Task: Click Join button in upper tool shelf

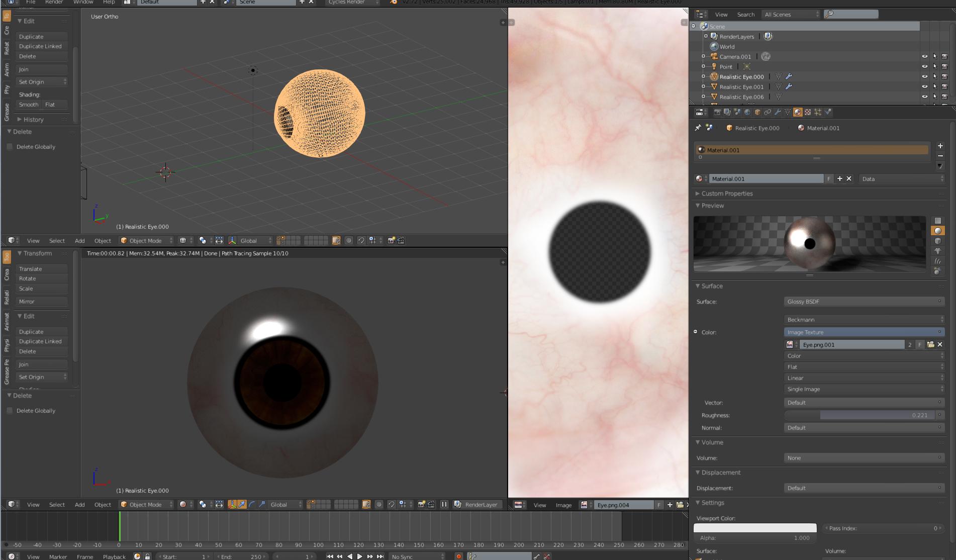Action: 42,69
